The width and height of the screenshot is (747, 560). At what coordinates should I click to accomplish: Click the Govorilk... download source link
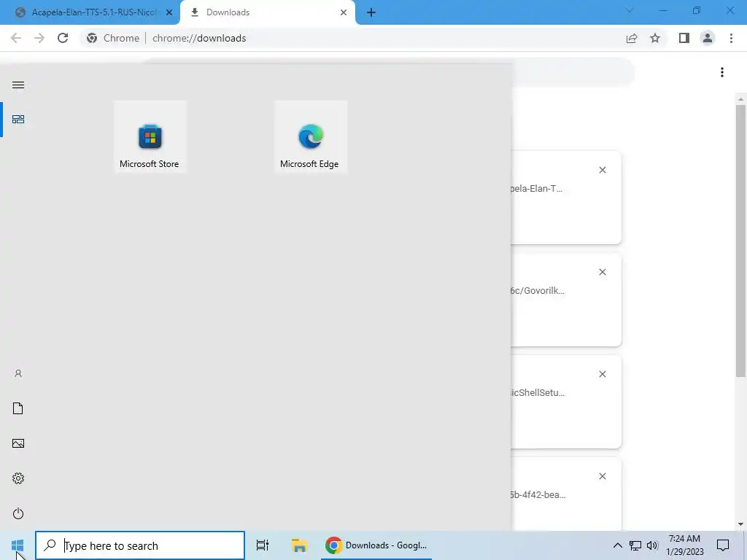[x=538, y=290]
